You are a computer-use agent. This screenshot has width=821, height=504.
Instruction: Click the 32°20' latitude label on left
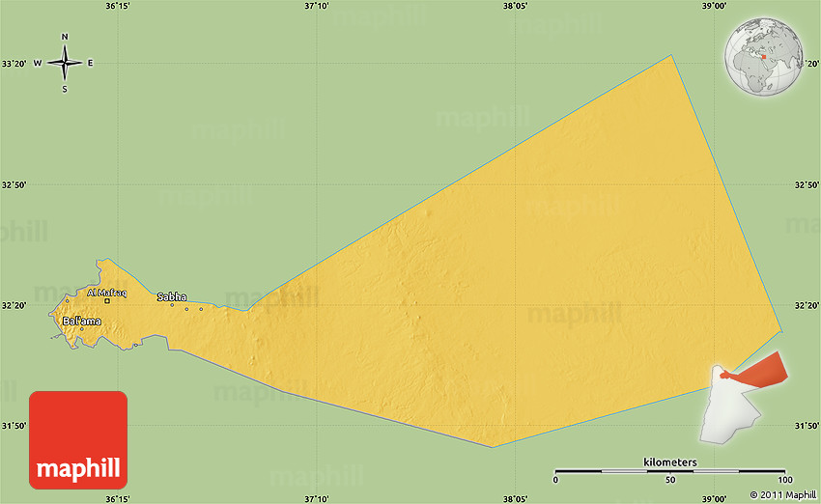click(x=14, y=305)
